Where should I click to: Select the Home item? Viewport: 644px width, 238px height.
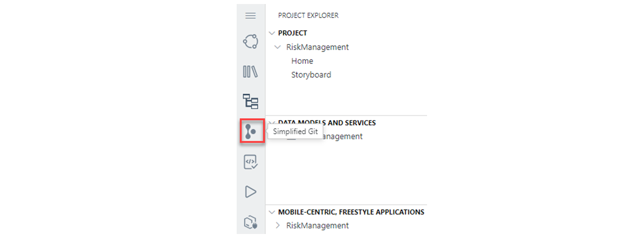pyautogui.click(x=302, y=61)
